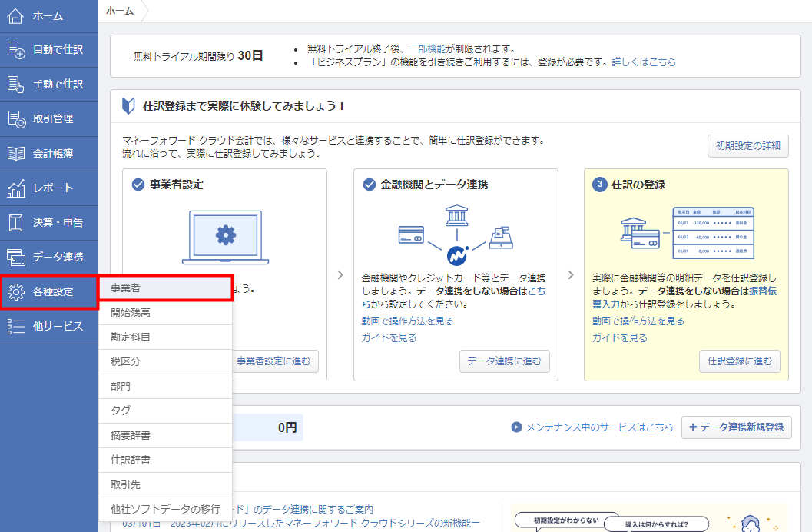Click 導入は何からすれば? speech bubble

pyautogui.click(x=657, y=524)
